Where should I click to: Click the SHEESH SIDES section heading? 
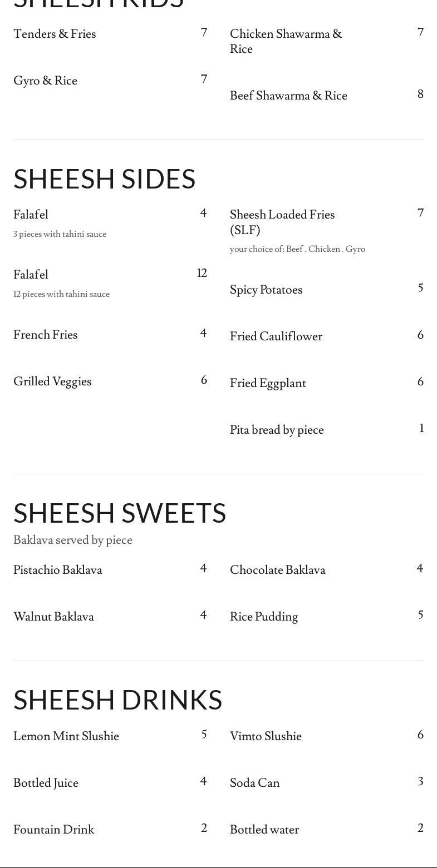point(104,179)
